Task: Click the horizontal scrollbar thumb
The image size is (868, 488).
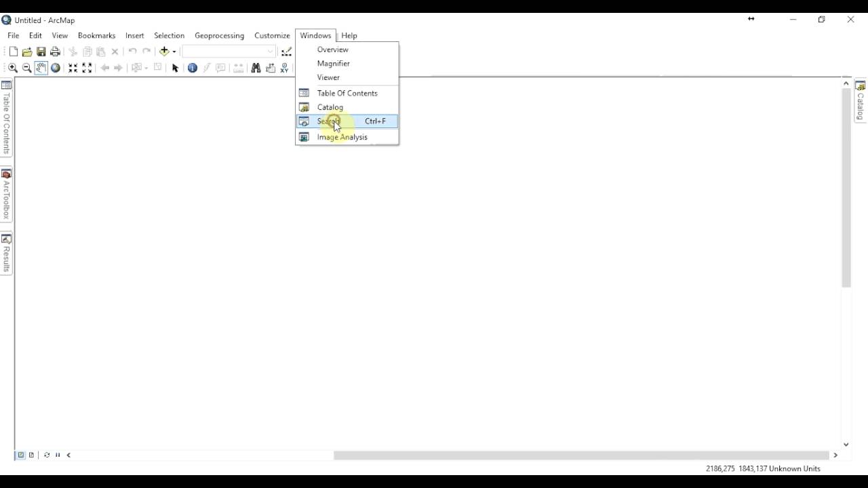Action: coord(581,455)
